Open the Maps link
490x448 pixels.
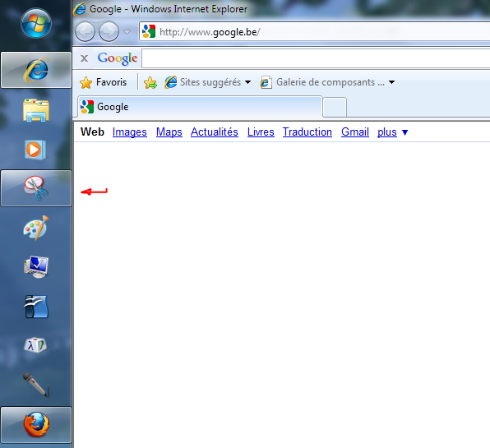169,132
